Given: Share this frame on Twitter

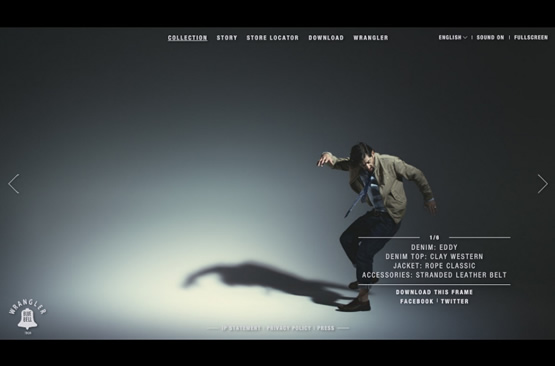Looking at the screenshot, I should click(x=455, y=301).
